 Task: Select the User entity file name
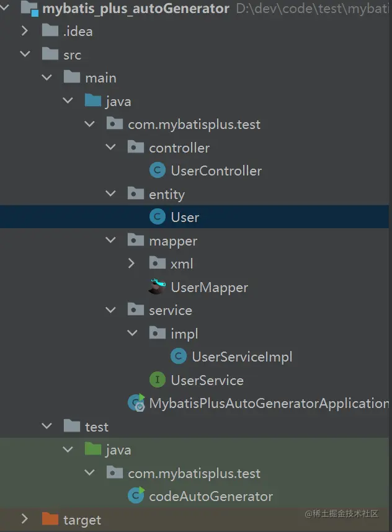point(185,217)
